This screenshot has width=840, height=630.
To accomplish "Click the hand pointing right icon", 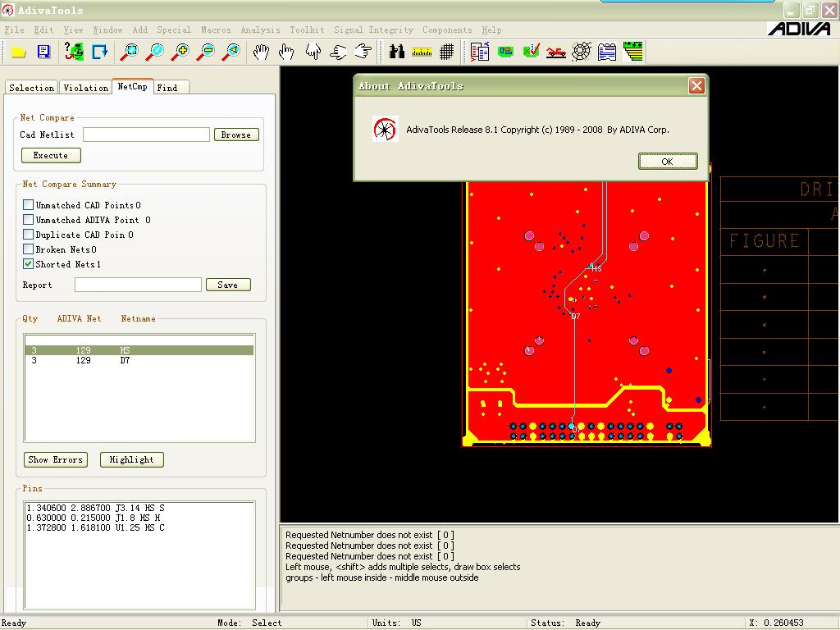I will [x=363, y=52].
